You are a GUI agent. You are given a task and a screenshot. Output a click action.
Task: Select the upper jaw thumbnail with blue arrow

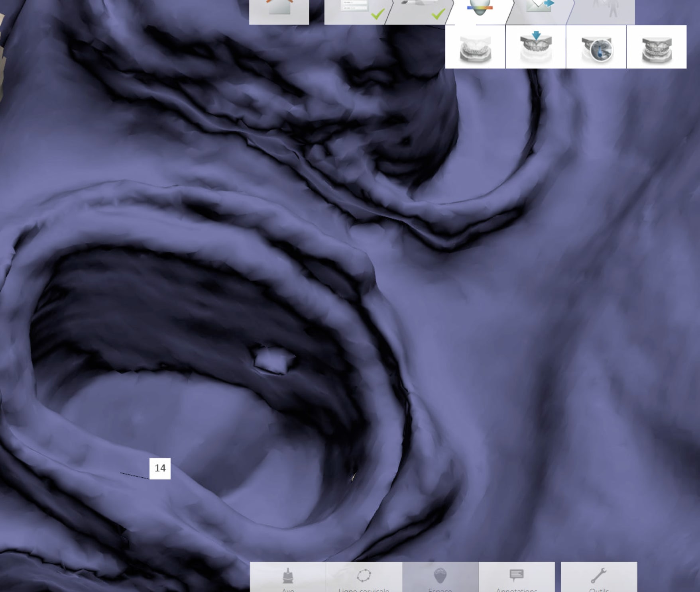536,47
